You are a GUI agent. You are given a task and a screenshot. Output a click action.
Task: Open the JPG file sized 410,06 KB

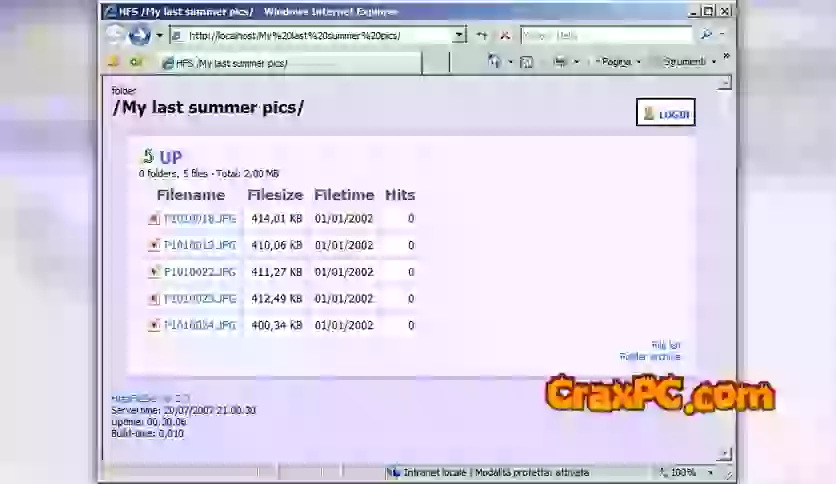(x=200, y=245)
